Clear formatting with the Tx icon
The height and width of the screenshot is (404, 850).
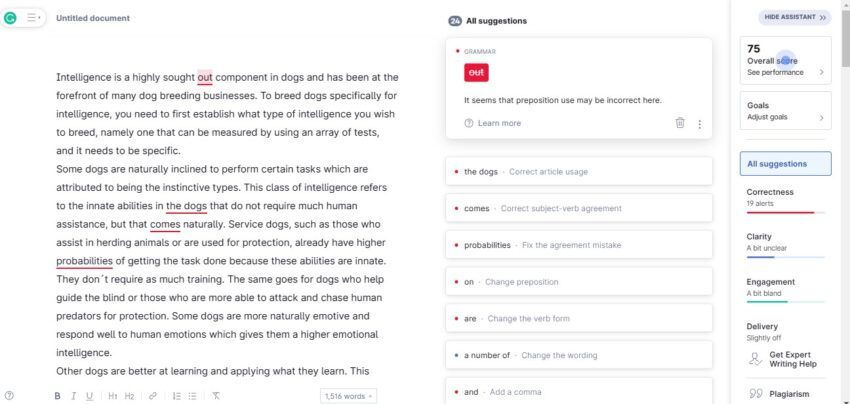click(216, 396)
